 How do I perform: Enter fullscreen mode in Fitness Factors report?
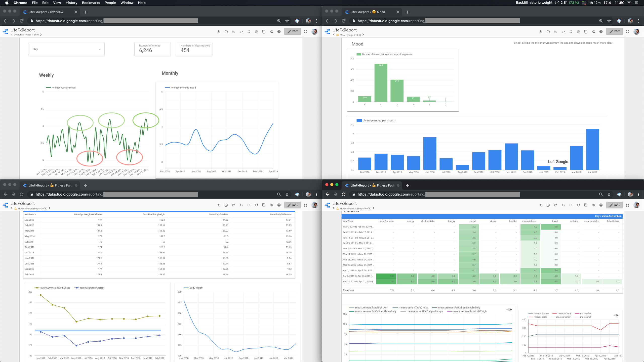(x=571, y=205)
